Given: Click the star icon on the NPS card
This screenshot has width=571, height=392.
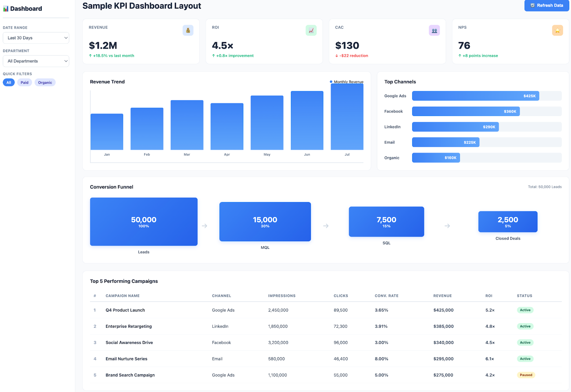Looking at the screenshot, I should 557,30.
